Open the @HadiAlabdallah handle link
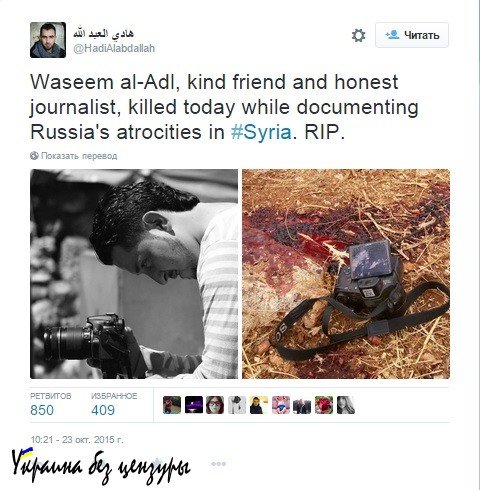The height and width of the screenshot is (490, 480). pos(114,49)
